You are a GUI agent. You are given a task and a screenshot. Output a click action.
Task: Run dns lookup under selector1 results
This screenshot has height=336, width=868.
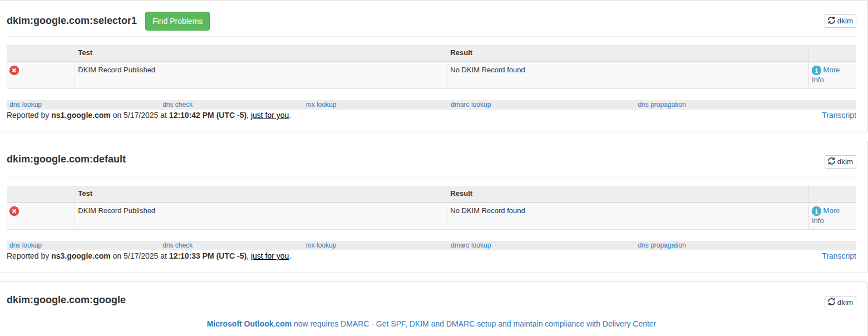pos(26,105)
